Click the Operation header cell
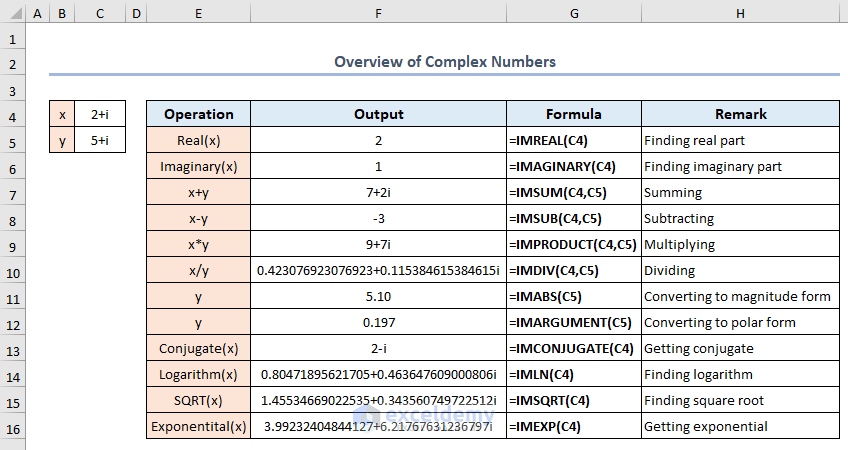Viewport: 848px width, 450px height. (x=198, y=114)
